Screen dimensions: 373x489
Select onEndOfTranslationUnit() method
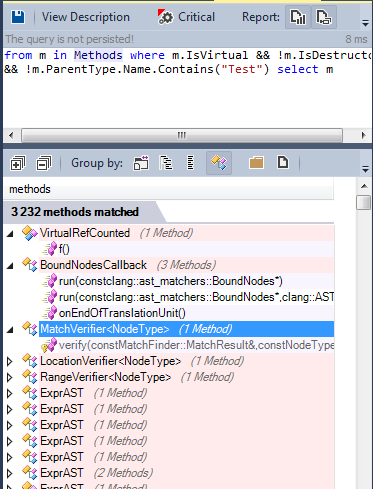[122, 313]
